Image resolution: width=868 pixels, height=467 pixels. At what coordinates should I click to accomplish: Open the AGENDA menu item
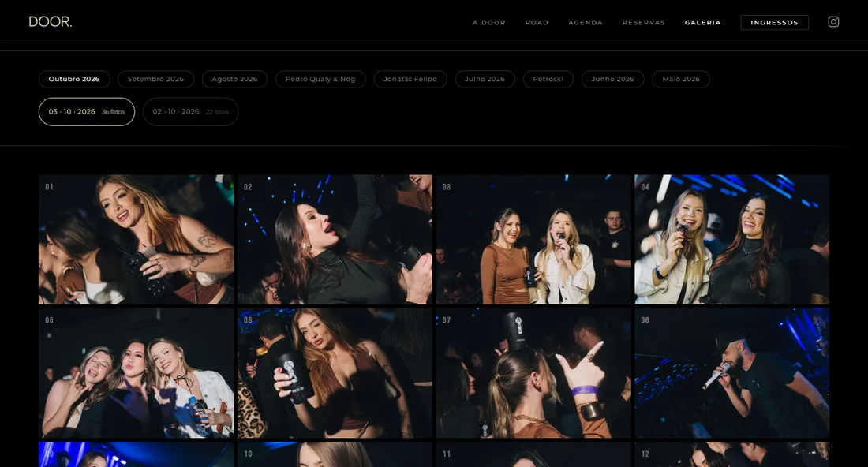pos(586,23)
